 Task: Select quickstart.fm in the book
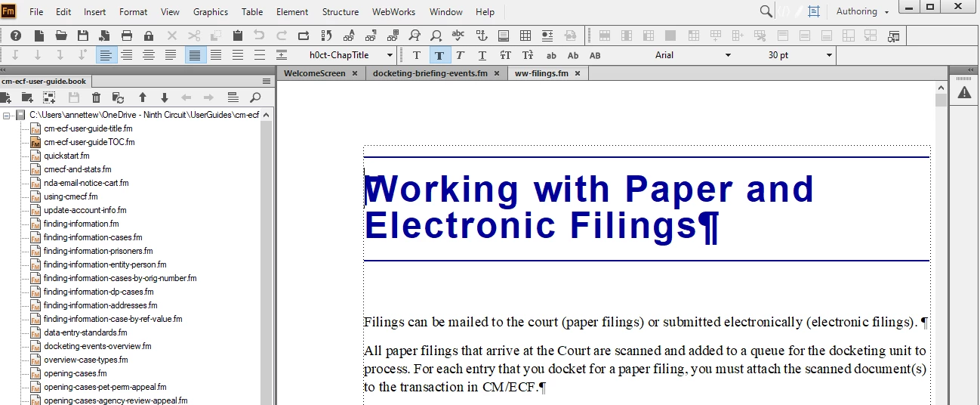pyautogui.click(x=66, y=156)
